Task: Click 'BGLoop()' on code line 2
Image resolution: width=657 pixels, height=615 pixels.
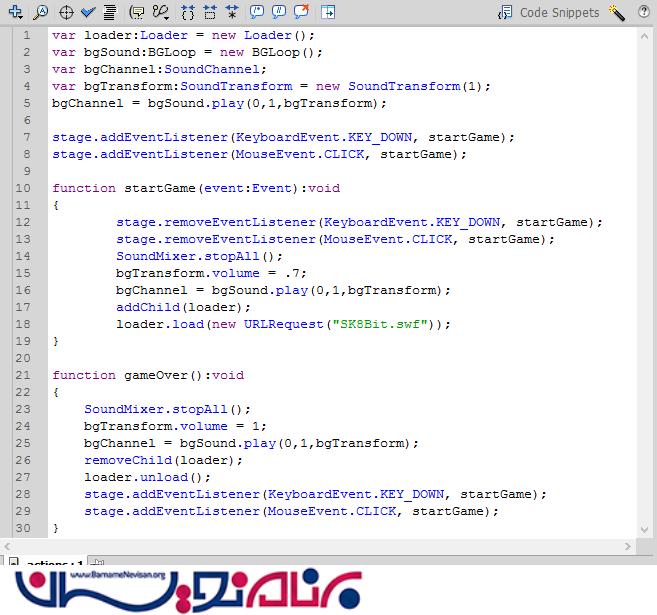Action: click(283, 52)
